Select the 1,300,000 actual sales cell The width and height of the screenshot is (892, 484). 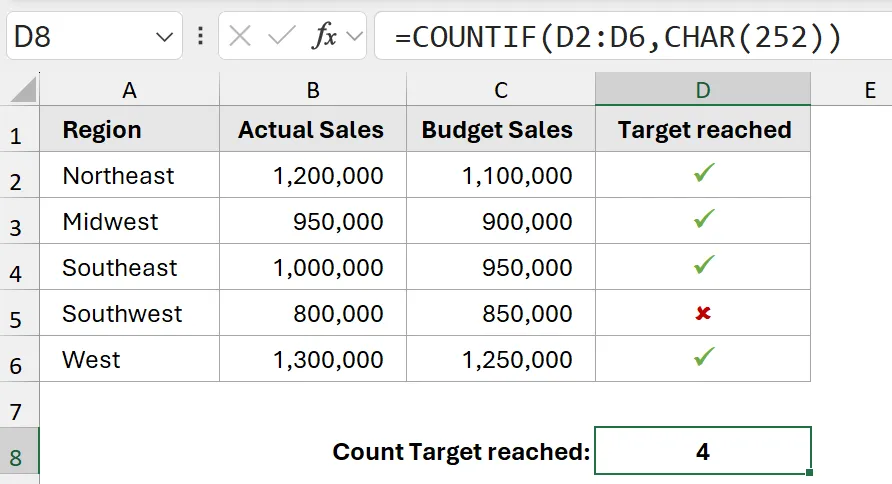coord(313,359)
